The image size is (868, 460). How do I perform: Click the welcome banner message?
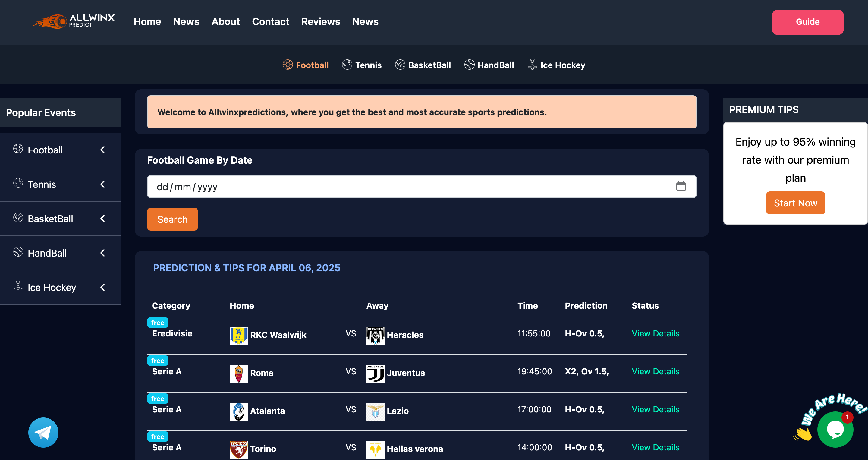click(x=422, y=112)
